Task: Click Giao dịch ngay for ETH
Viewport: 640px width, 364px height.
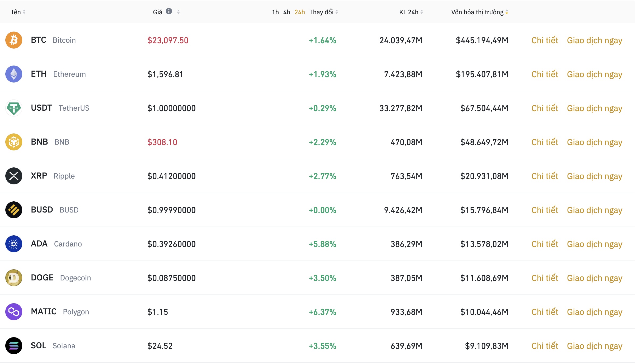Action: pyautogui.click(x=595, y=75)
